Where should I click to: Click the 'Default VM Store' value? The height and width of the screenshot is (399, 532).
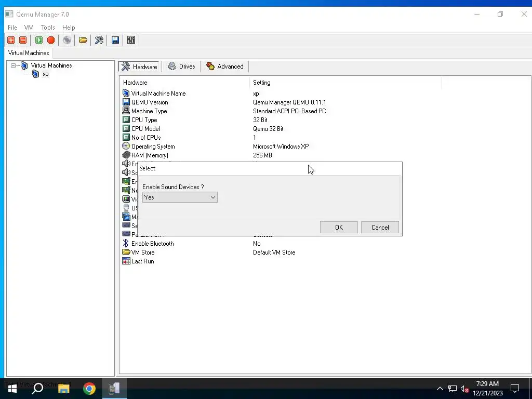274,252
